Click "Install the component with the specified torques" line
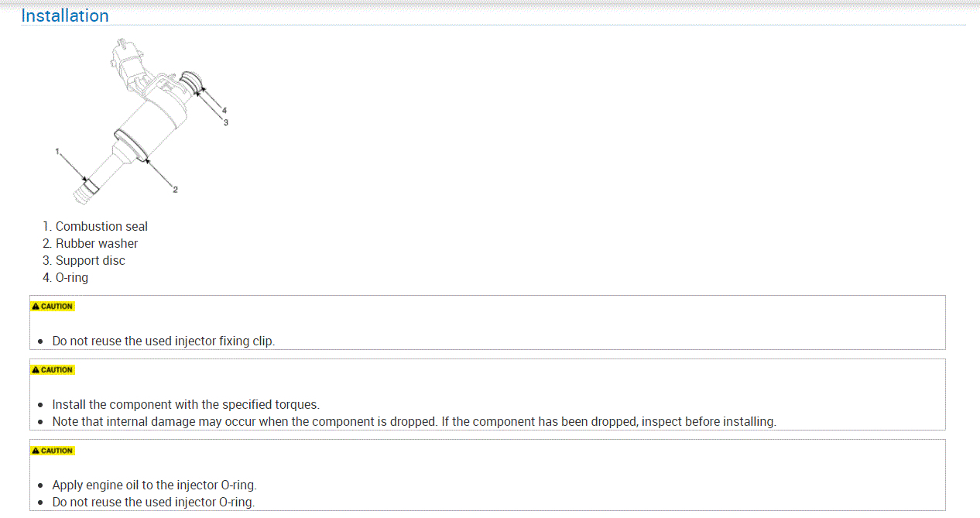Screen dimensions: 980x518 click(x=186, y=405)
